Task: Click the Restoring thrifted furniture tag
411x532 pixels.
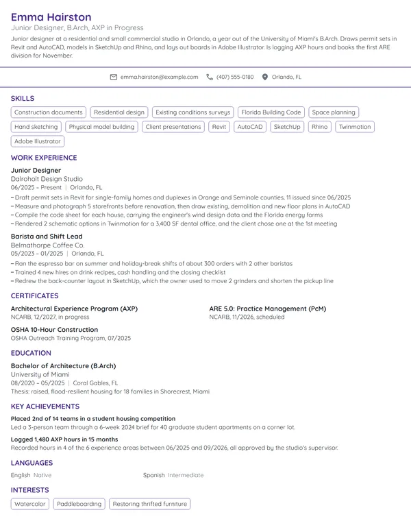Action: [149, 504]
